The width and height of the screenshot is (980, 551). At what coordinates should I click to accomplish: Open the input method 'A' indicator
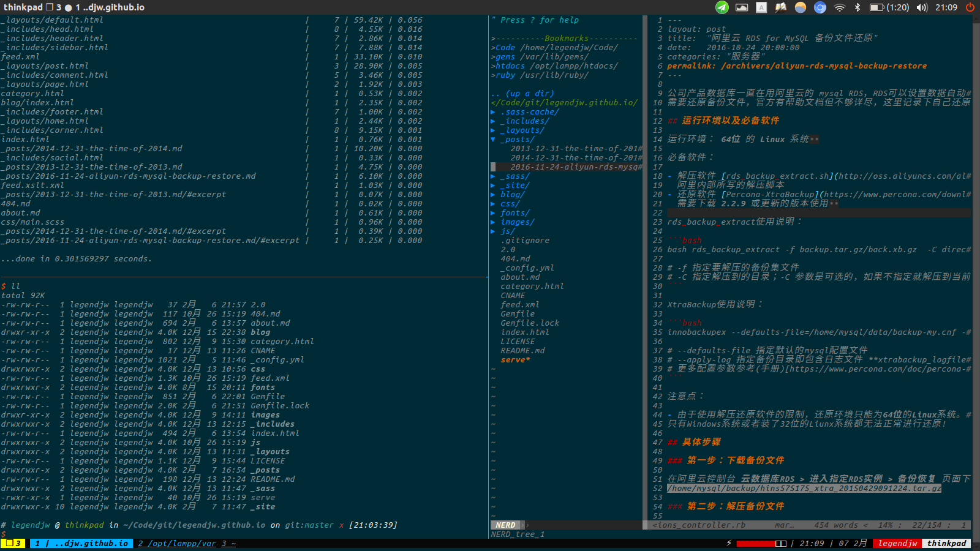(x=761, y=7)
